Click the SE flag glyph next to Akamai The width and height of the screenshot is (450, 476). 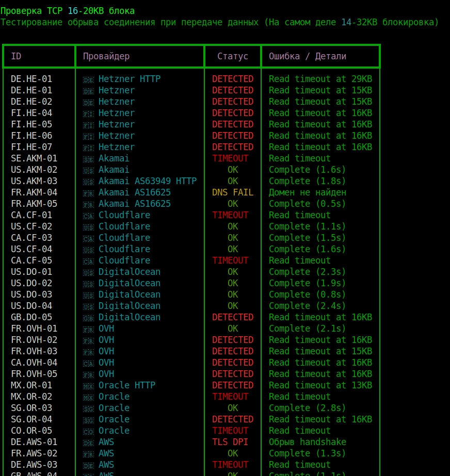(88, 159)
